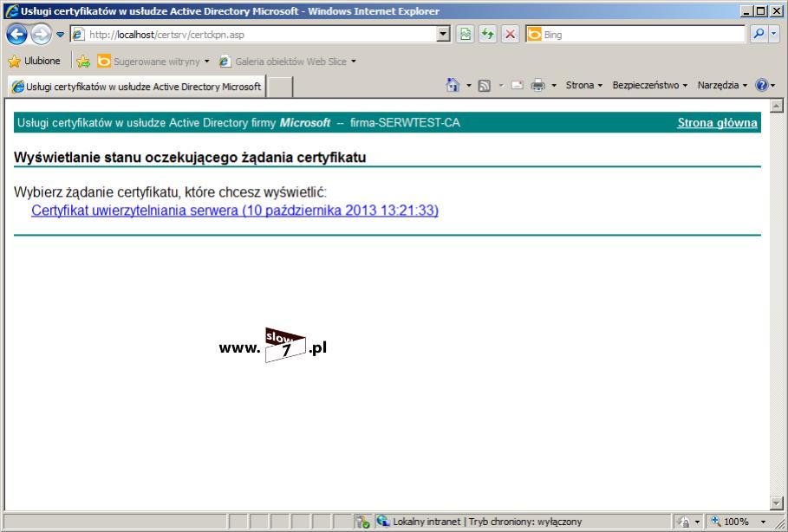Click the RSS feeds icon
Image resolution: width=788 pixels, height=532 pixels.
pos(485,86)
